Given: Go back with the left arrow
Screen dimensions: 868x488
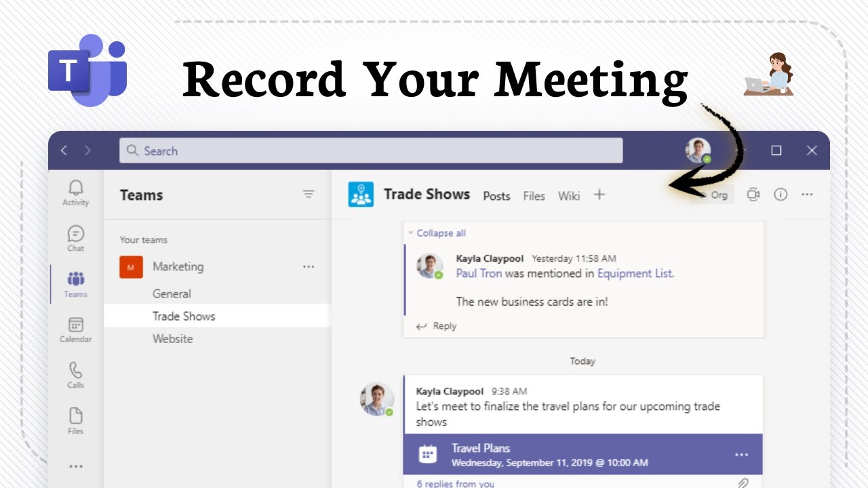Looking at the screenshot, I should click(64, 150).
